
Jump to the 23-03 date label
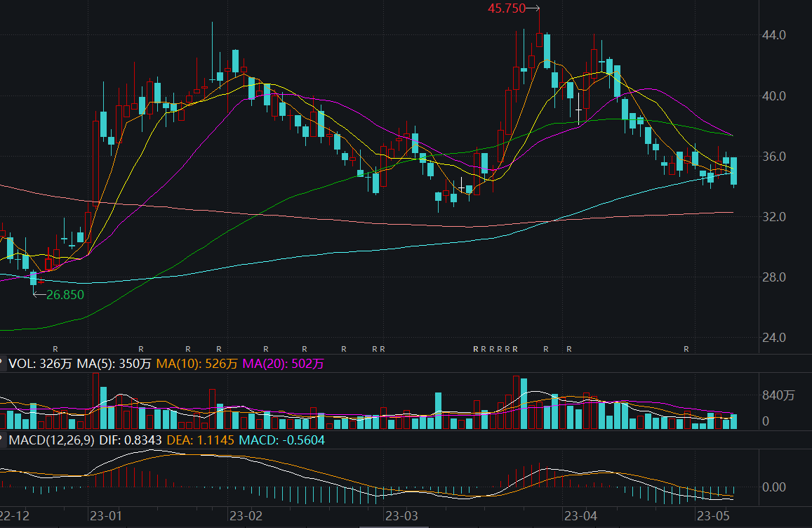pyautogui.click(x=401, y=516)
